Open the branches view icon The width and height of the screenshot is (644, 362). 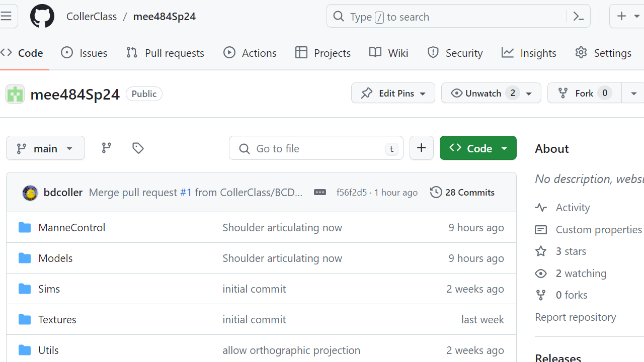point(107,148)
